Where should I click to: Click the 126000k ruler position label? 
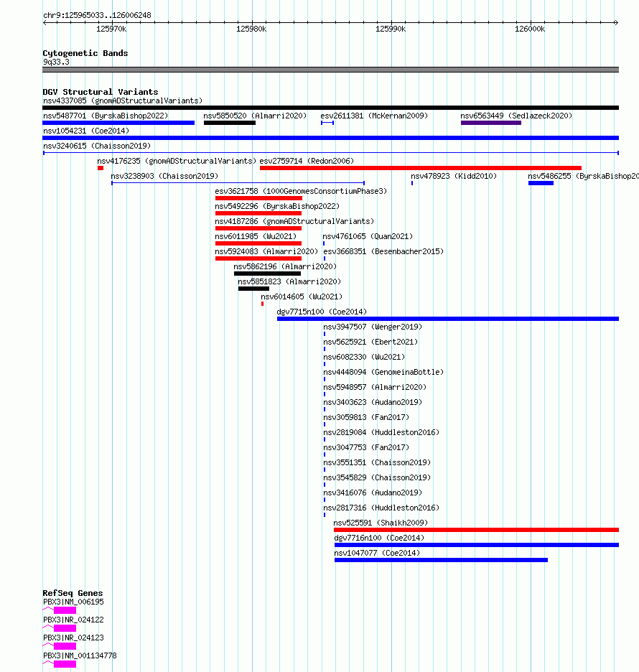point(530,29)
